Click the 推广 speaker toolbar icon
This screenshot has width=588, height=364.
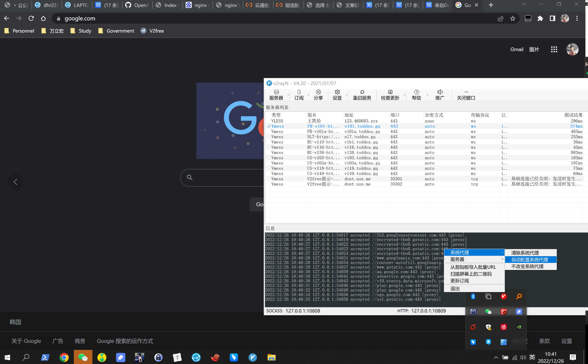(x=440, y=95)
